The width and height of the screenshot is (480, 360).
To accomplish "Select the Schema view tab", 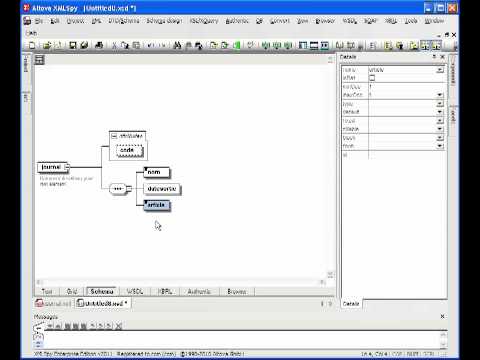I will [102, 292].
